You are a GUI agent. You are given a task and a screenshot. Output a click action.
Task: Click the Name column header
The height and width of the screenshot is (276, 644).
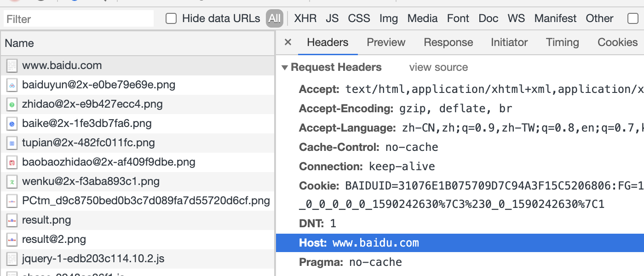137,43
